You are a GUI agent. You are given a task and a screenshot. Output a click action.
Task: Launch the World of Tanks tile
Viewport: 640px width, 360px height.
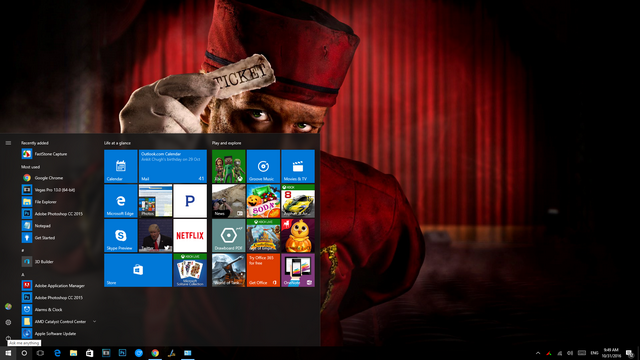[229, 270]
